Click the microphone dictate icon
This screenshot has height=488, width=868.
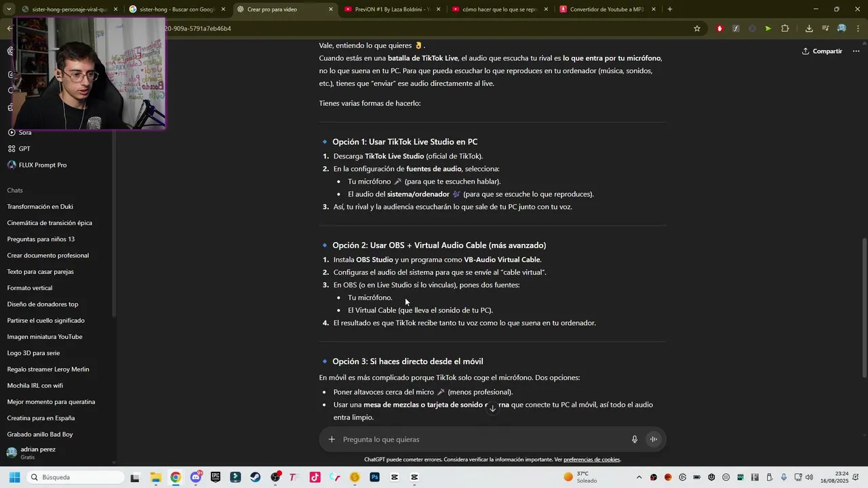coord(635,439)
